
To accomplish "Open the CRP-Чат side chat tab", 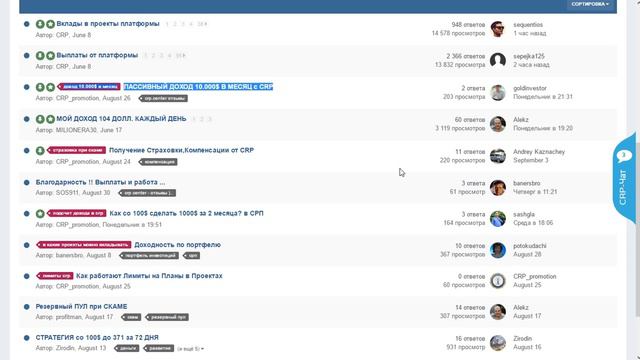I will [x=624, y=178].
